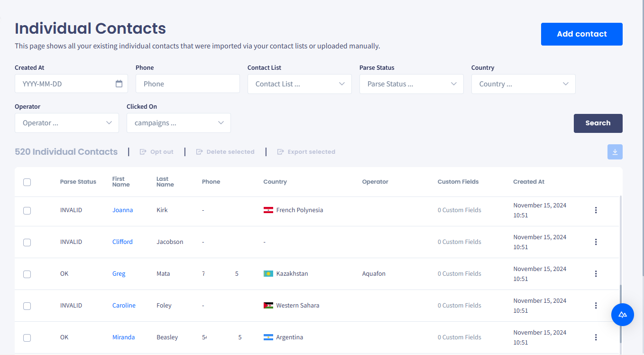Viewport: 644px width, 355px height.
Task: Open the Joanna contact link
Action: coord(122,210)
